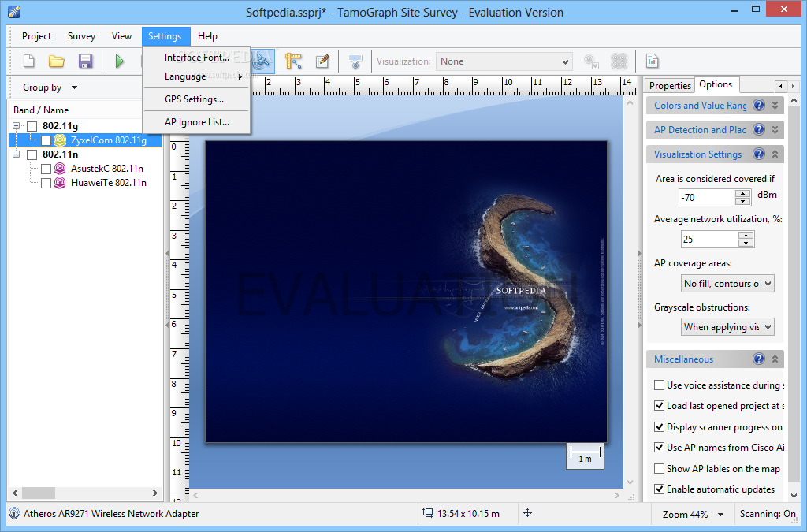The height and width of the screenshot is (532, 807).
Task: Open the Language submenu
Action: (x=196, y=76)
